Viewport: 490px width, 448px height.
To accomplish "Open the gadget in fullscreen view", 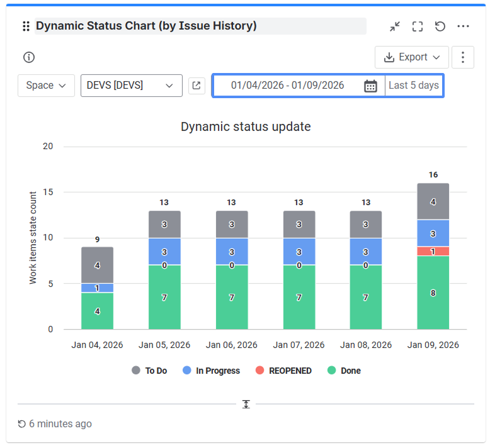I will (418, 26).
